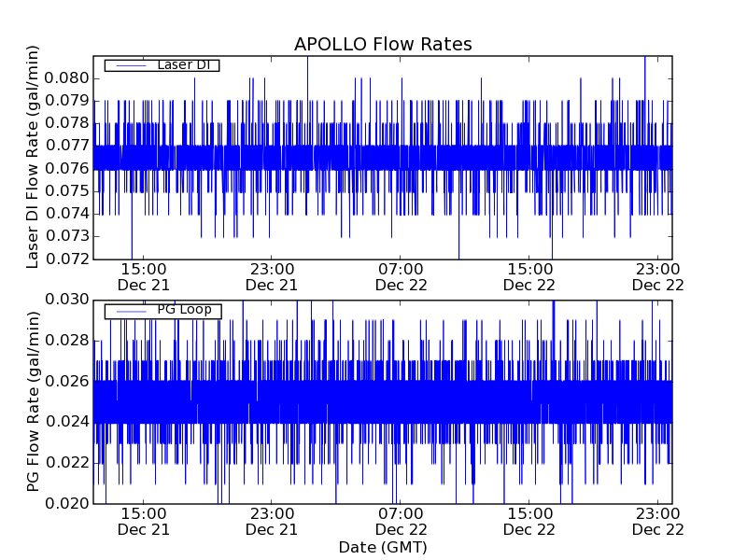Click top plot's 23:00 Dec 22 time label

click(659, 276)
